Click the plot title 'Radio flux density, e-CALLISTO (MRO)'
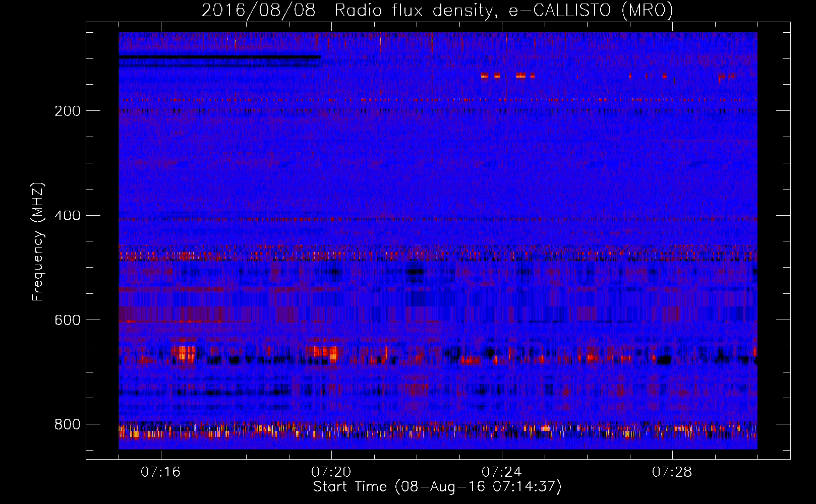The width and height of the screenshot is (816, 504). coord(504,10)
